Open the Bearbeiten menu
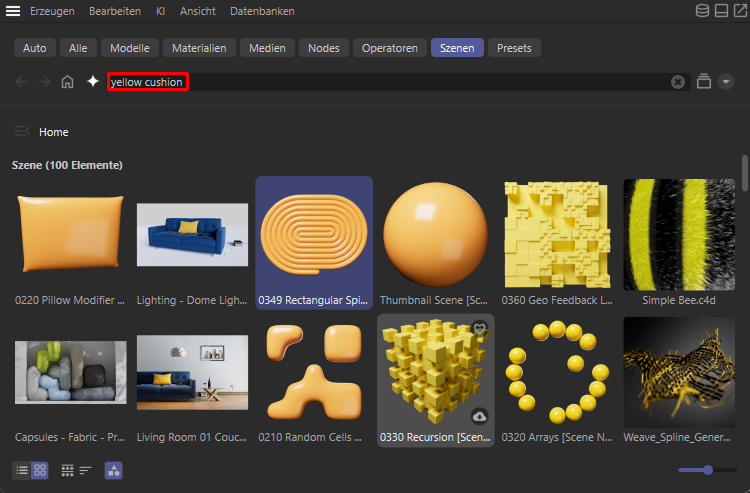750x493 pixels. 115,11
